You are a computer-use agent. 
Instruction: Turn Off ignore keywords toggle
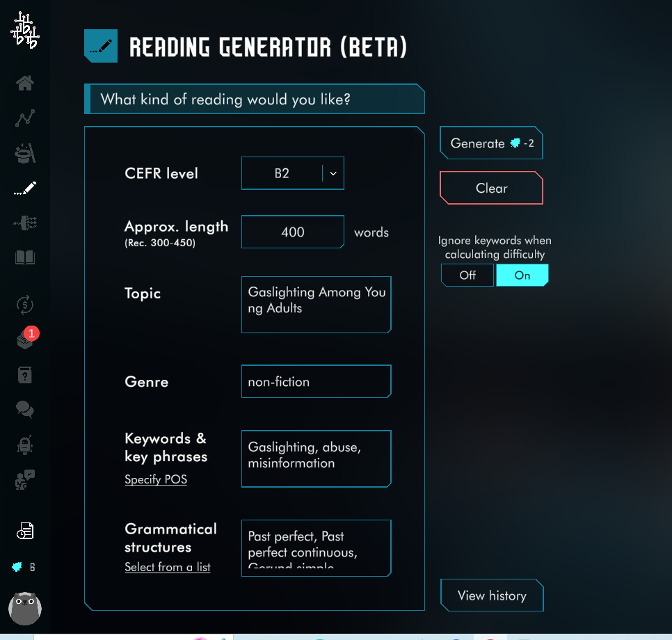coord(467,275)
